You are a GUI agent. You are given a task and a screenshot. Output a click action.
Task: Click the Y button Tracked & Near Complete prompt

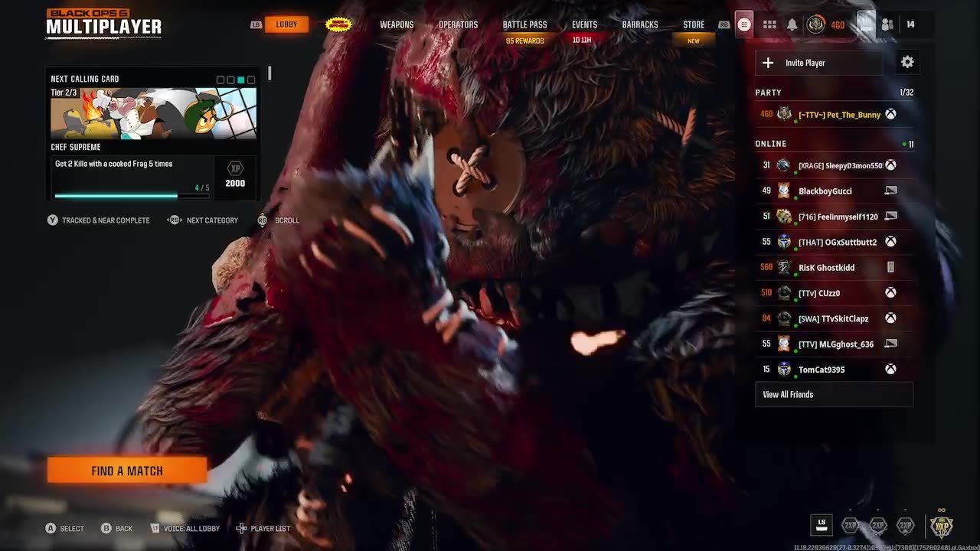98,220
